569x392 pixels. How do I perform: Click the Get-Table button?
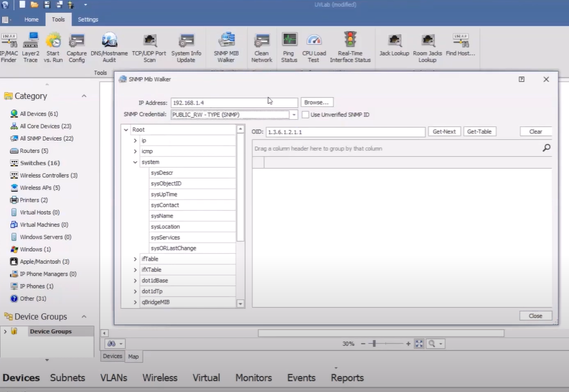pos(479,132)
